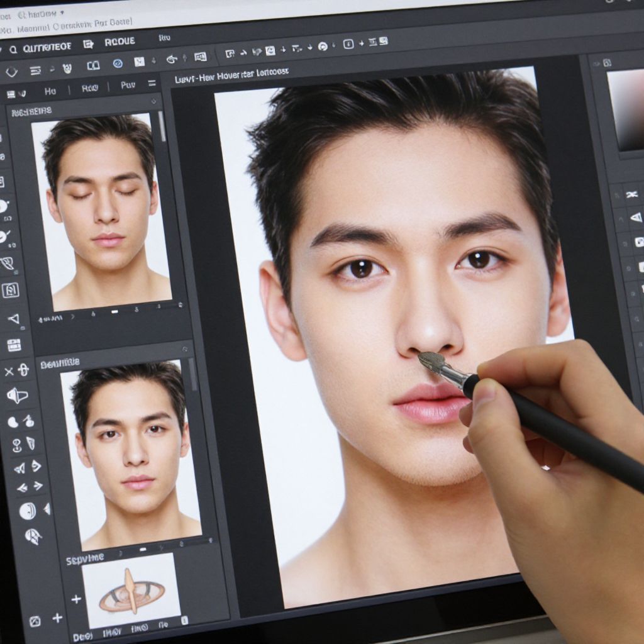Click the blue circular icon in the toolbar
Screen dimensions: 644x644
[117, 64]
